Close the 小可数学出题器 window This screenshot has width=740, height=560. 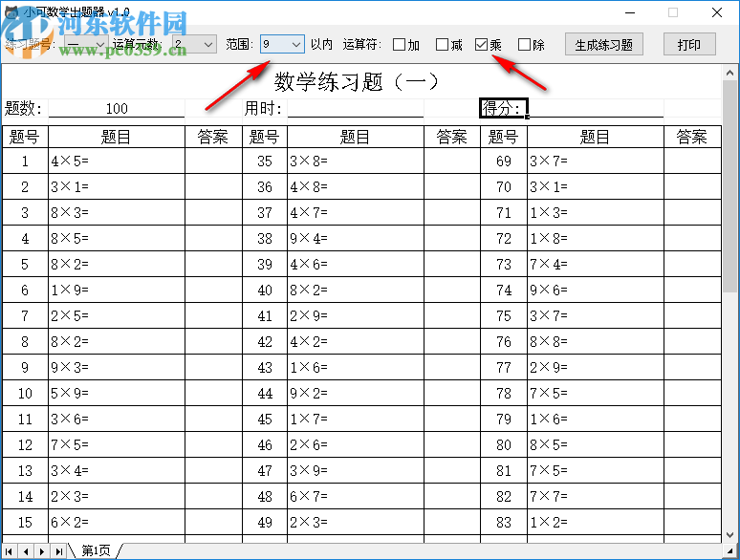(x=717, y=12)
